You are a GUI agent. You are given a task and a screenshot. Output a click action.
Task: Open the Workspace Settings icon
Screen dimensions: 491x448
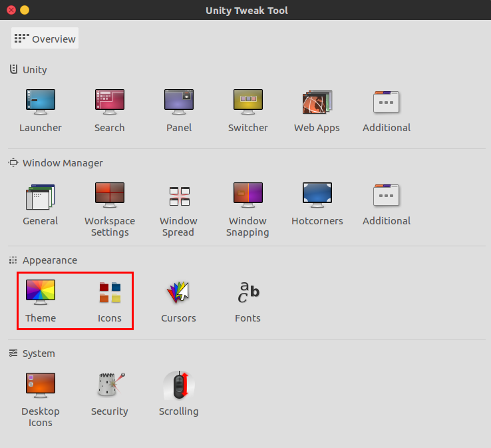[110, 195]
